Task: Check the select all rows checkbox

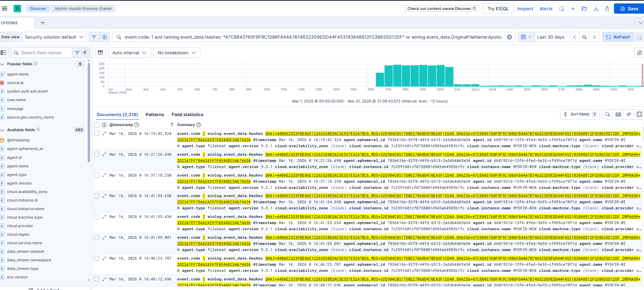Action: [x=97, y=125]
